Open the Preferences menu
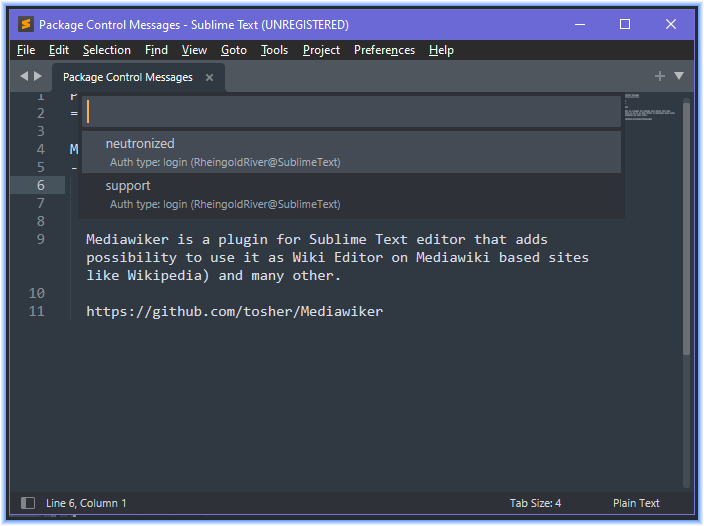 click(384, 50)
